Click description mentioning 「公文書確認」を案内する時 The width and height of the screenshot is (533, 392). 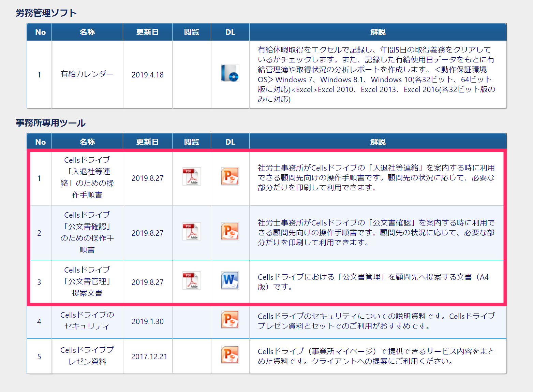tap(376, 232)
